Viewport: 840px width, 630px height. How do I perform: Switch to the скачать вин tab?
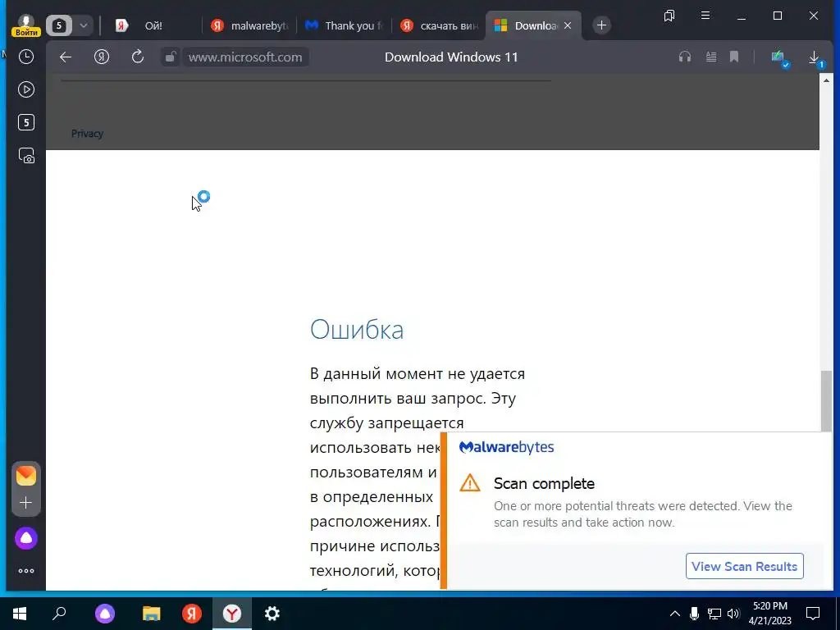coord(439,25)
